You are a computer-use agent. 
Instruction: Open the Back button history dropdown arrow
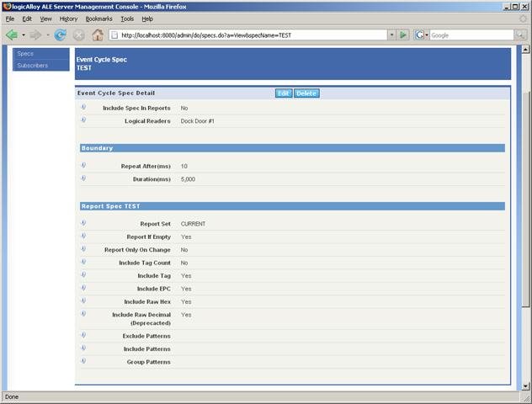24,35
